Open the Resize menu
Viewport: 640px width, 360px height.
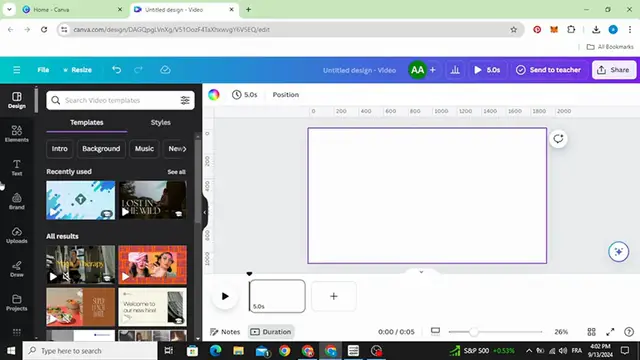[78, 70]
